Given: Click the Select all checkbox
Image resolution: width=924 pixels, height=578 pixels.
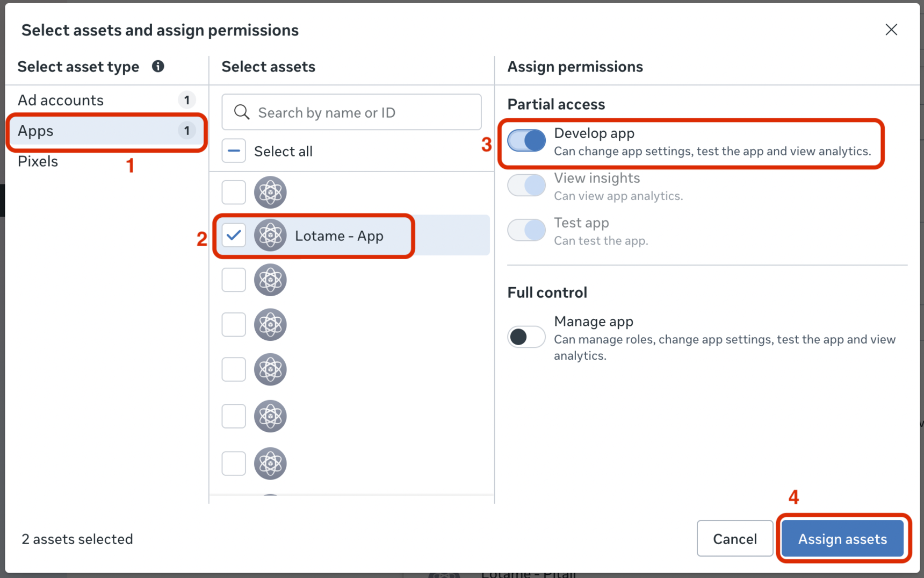Looking at the screenshot, I should tap(234, 151).
